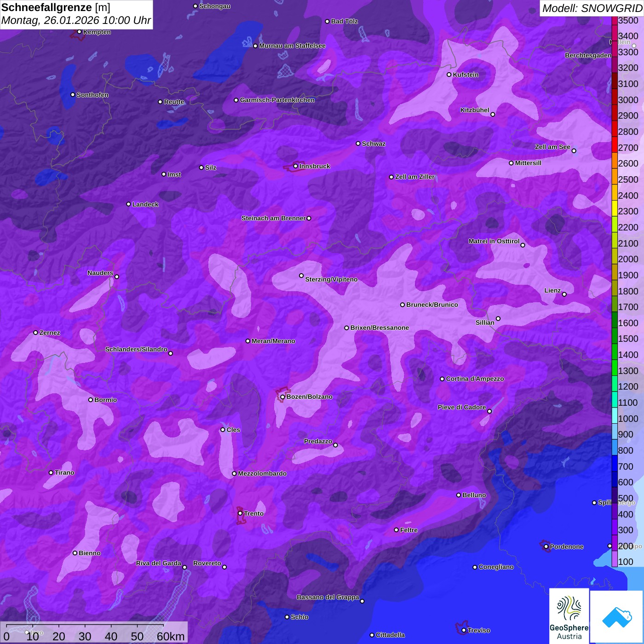Screen dimensions: 644x644
Task: Select the Sterzing/Vipiteno town label
Action: point(332,280)
